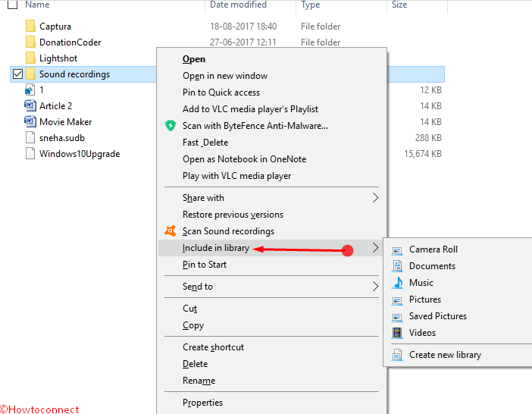Click the DonationCoder folder icon
Viewport: 532px width, 414px height.
pos(30,42)
